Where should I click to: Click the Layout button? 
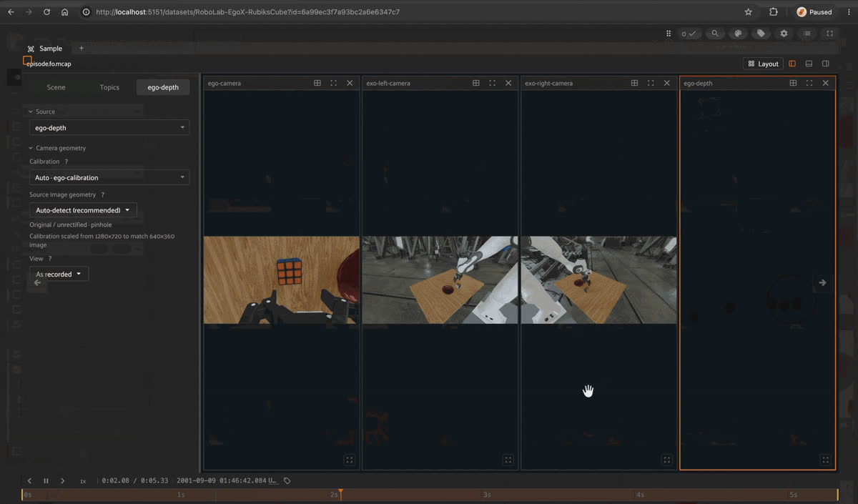tap(763, 64)
